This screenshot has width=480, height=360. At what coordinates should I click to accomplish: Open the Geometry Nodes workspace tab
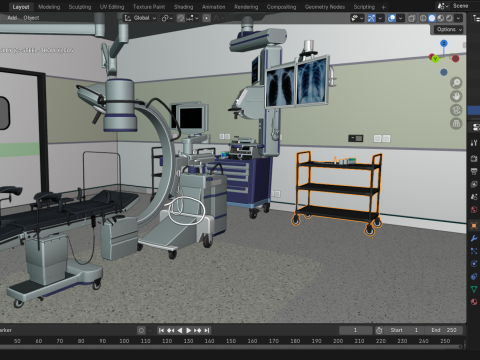click(x=325, y=7)
